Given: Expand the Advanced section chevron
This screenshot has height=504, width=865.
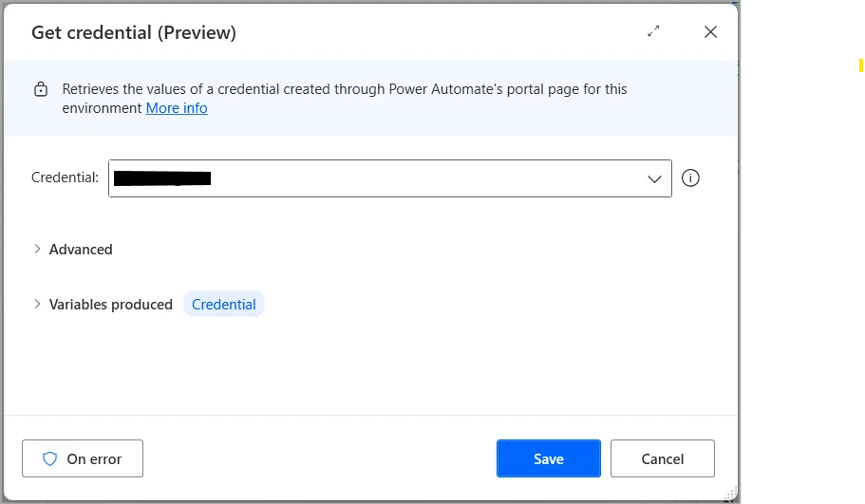Looking at the screenshot, I should [37, 249].
